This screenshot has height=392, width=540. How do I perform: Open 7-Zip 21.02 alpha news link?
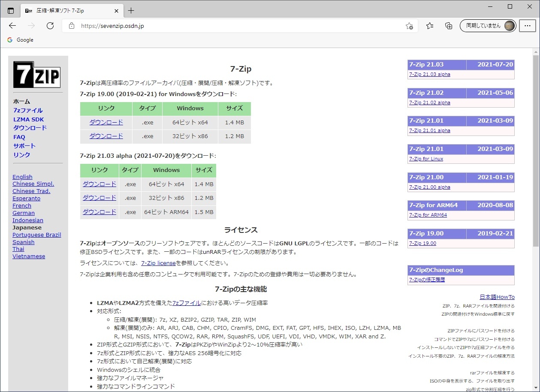(430, 103)
